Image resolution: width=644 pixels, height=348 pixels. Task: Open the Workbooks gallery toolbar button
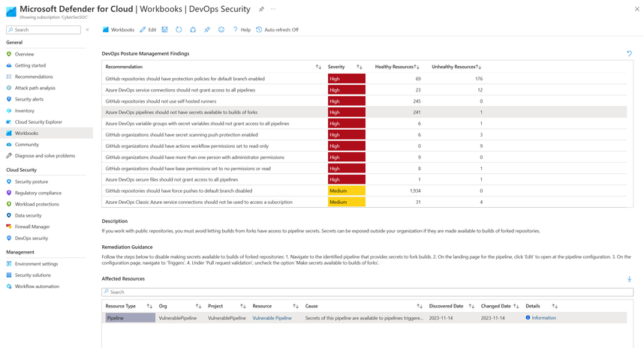[x=119, y=29]
